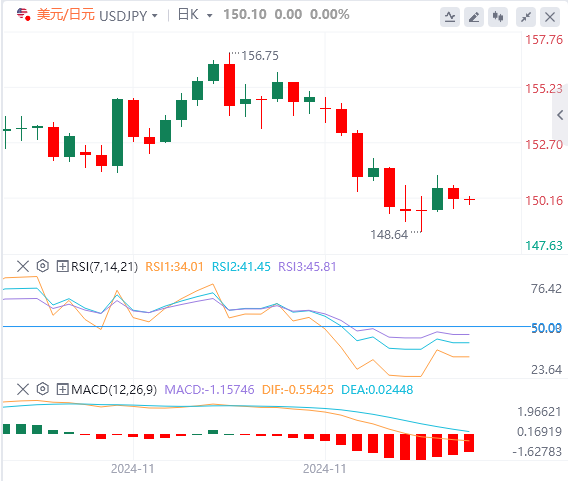Open RSI indicator settings hexagon icon
The image size is (568, 481).
pos(43,266)
